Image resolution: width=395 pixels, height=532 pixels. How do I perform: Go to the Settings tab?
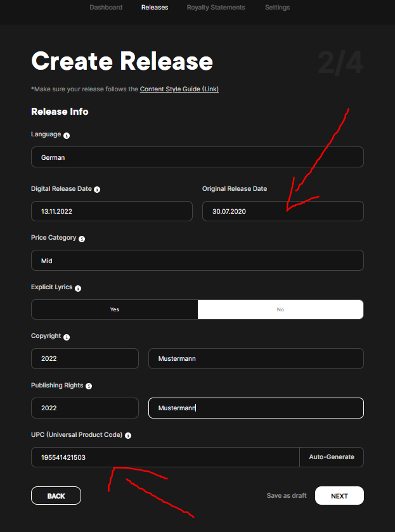point(277,7)
